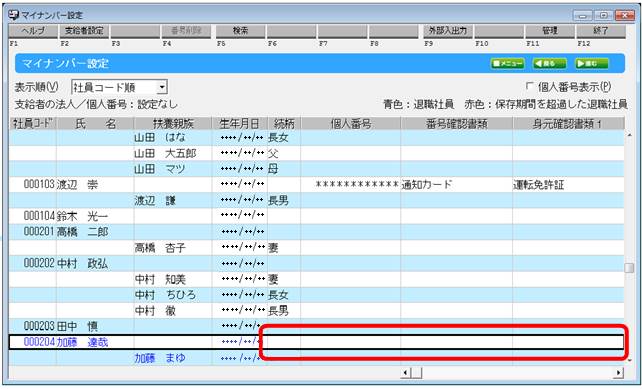Viewport: 642px width, 389px height.
Task: Select dependent row 中村 知美
Action: [316, 279]
